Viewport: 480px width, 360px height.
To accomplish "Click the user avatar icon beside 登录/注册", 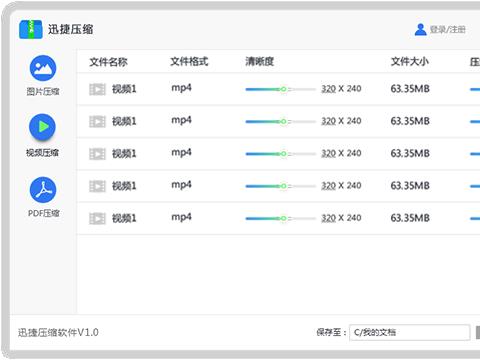I will [x=420, y=29].
